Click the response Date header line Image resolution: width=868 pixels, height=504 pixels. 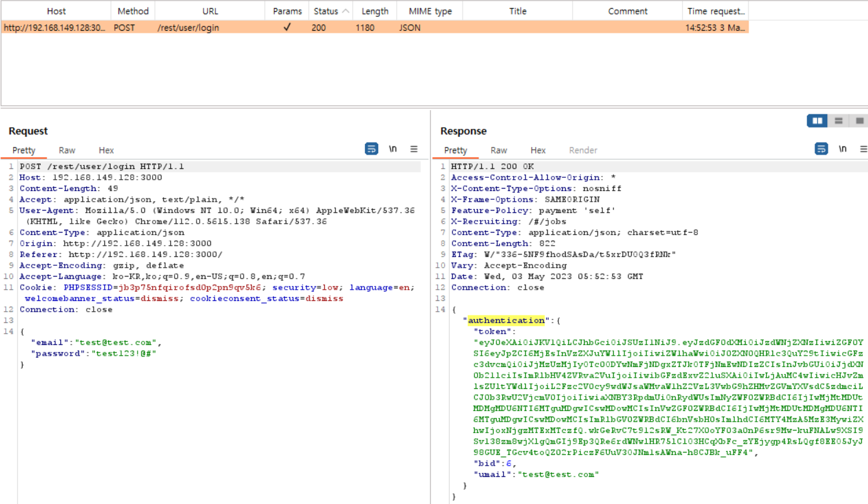547,277
